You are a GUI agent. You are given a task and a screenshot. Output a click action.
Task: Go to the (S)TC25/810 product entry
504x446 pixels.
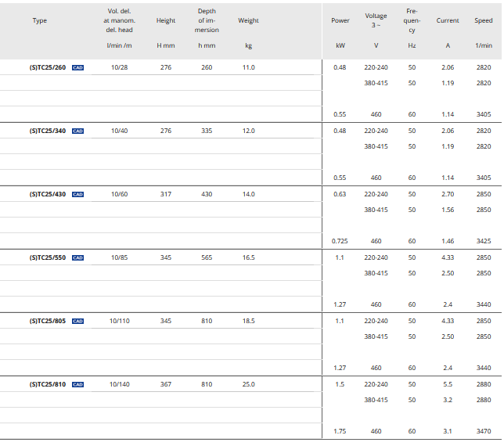[x=48, y=384]
